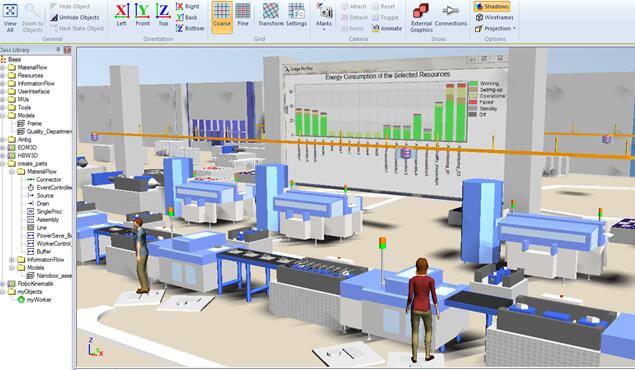The height and width of the screenshot is (370, 635).
Task: Open the grid Settings icon
Action: [296, 15]
